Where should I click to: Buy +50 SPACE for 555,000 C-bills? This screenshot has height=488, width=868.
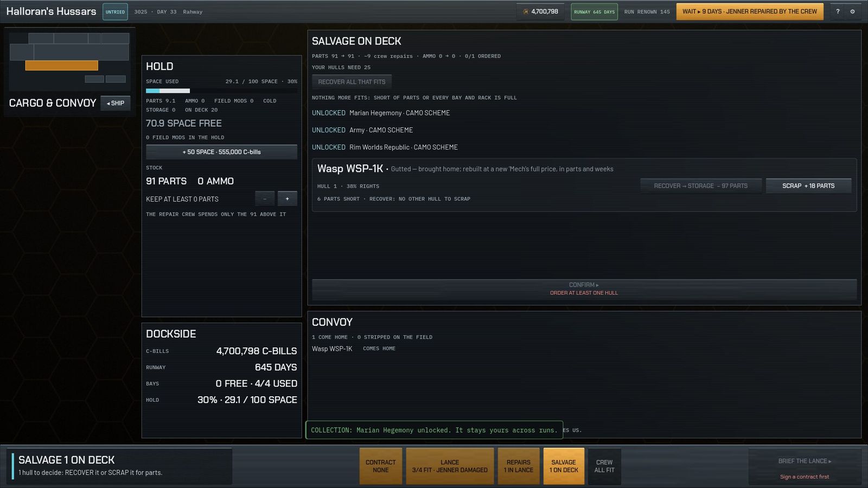pyautogui.click(x=221, y=152)
